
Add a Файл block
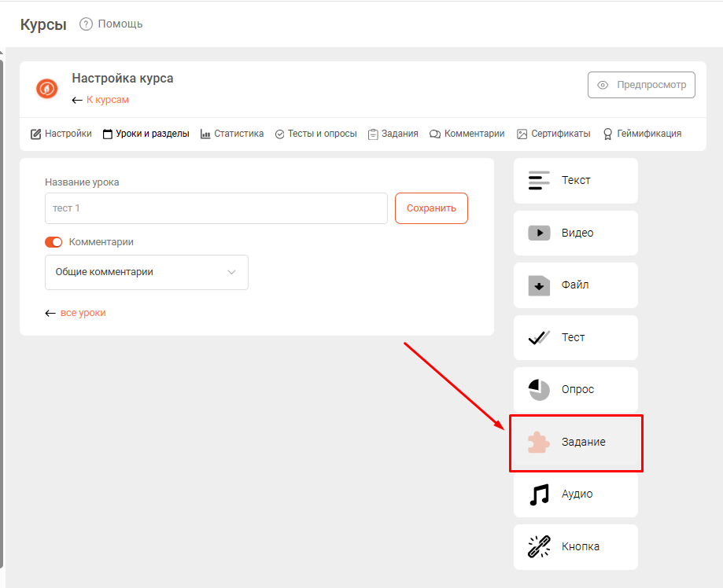[x=575, y=285]
